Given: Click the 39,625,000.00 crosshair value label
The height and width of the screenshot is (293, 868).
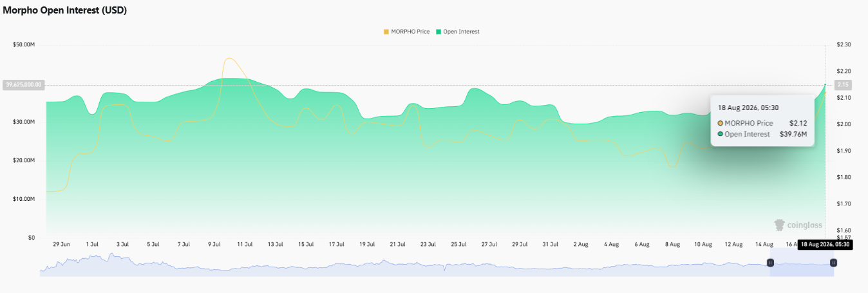Looking at the screenshot, I should point(23,84).
